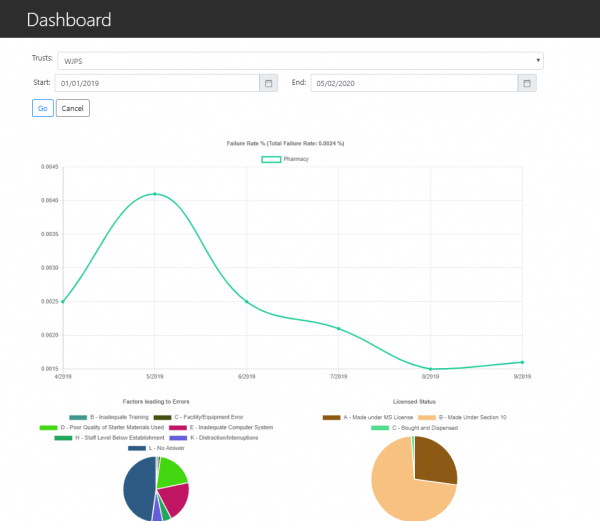This screenshot has height=521, width=600.
Task: Expand the Trusts dropdown showing WJPS
Action: [x=300, y=60]
